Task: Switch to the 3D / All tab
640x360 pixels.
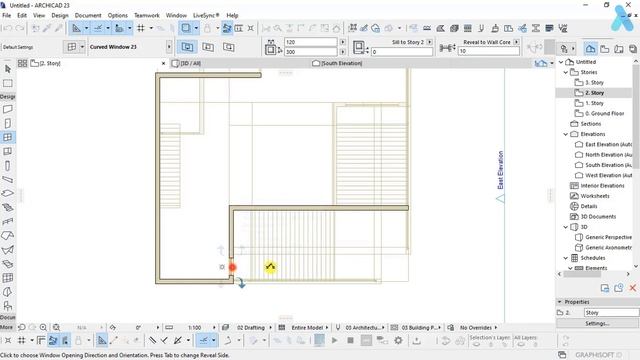Action: coord(187,63)
